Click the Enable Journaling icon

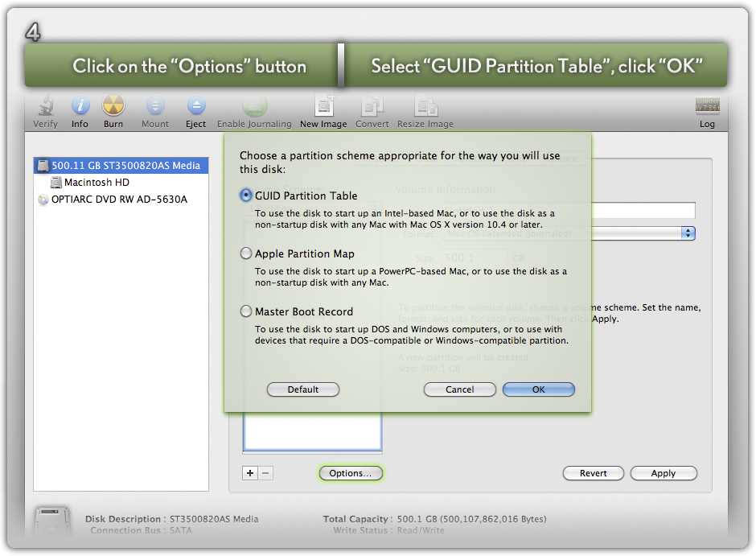click(255, 105)
